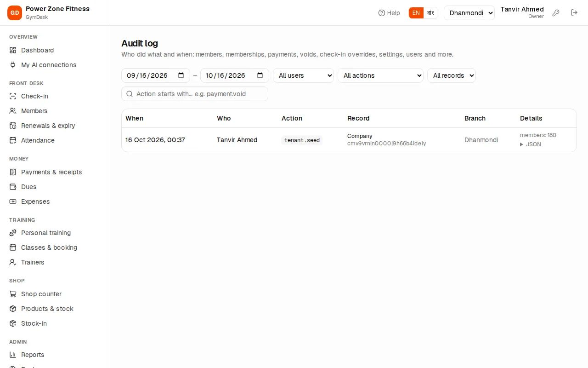The height and width of the screenshot is (368, 588).
Task: Click the My AI connections plug icon
Action: 13,65
